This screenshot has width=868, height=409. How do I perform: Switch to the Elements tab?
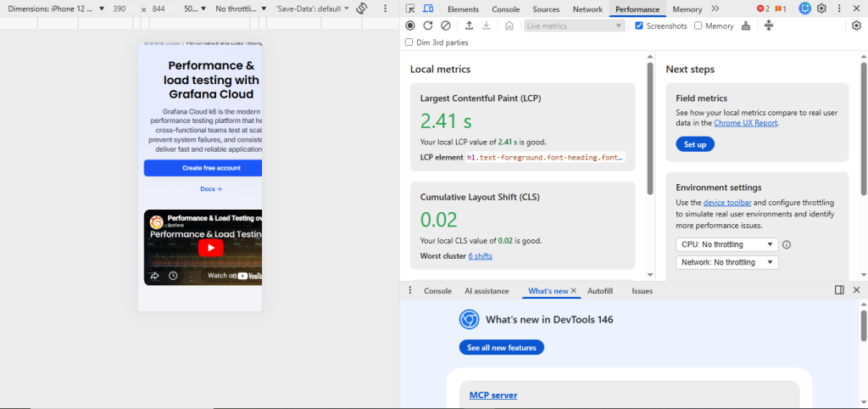click(464, 9)
